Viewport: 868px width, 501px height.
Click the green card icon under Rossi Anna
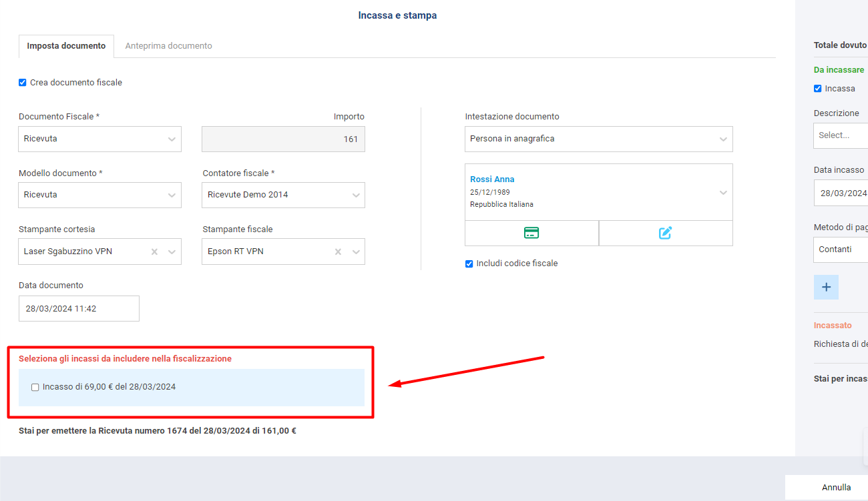531,233
